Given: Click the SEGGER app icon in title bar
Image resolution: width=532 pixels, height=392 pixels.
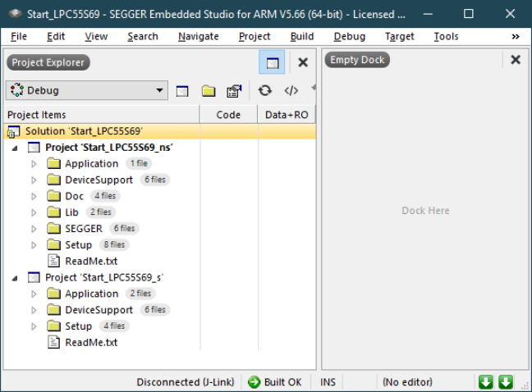Looking at the screenshot, I should click(15, 14).
